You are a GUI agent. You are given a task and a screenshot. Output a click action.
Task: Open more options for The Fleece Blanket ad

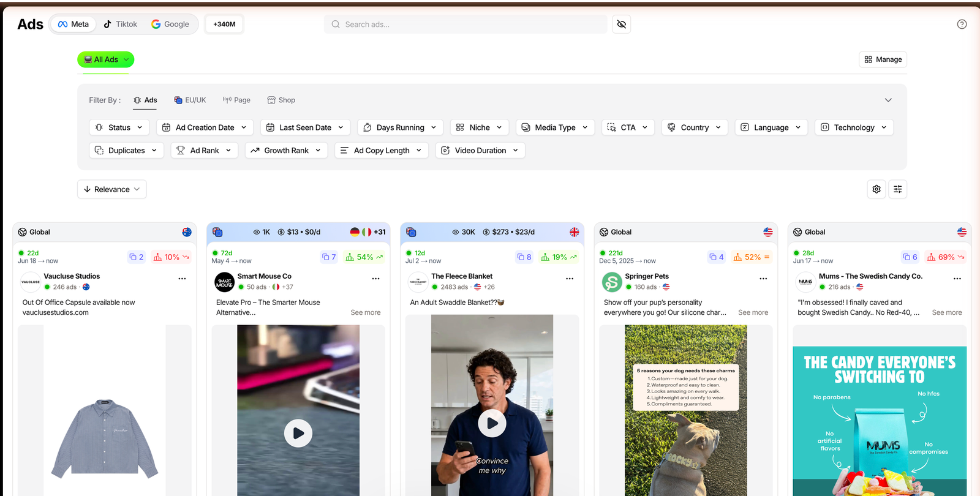570,279
